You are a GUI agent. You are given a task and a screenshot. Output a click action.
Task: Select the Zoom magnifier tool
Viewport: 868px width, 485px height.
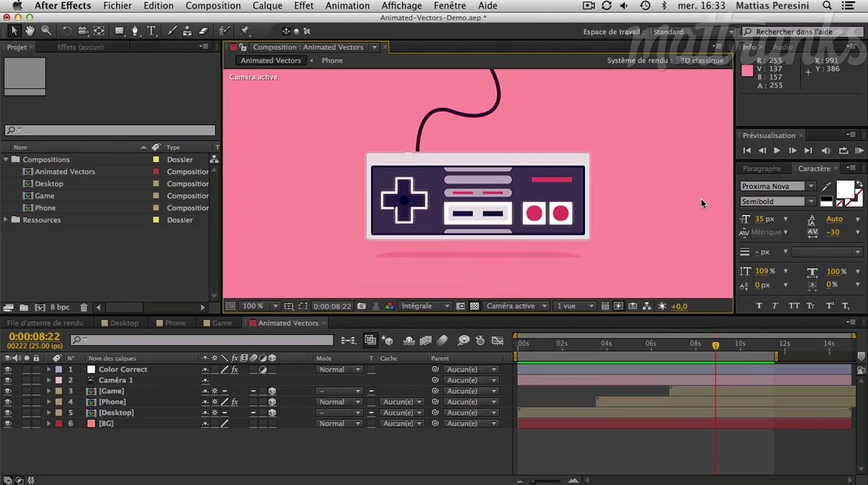[47, 31]
